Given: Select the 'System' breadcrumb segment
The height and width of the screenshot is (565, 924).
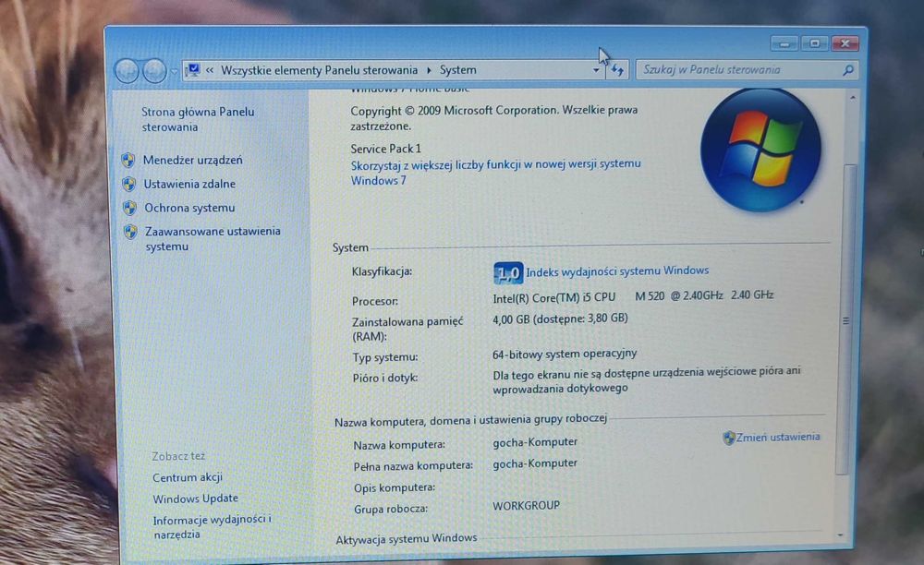Looking at the screenshot, I should [458, 70].
